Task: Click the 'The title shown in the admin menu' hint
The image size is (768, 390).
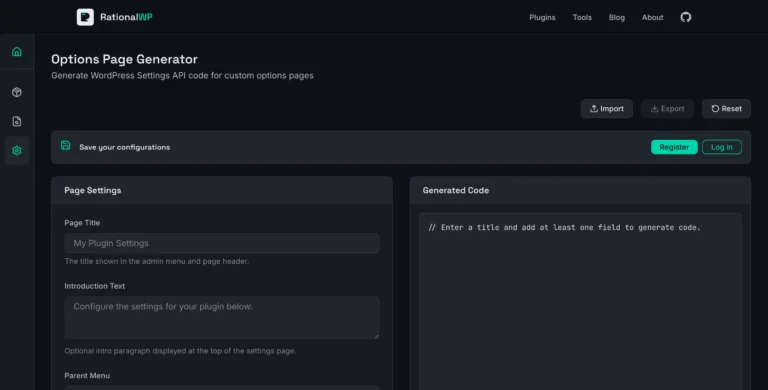Action: pos(157,261)
